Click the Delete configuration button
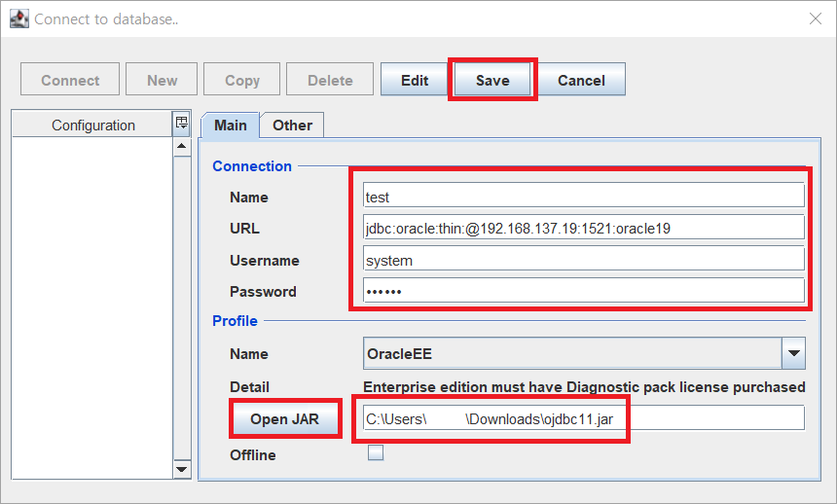Image resolution: width=837 pixels, height=504 pixels. pos(330,80)
